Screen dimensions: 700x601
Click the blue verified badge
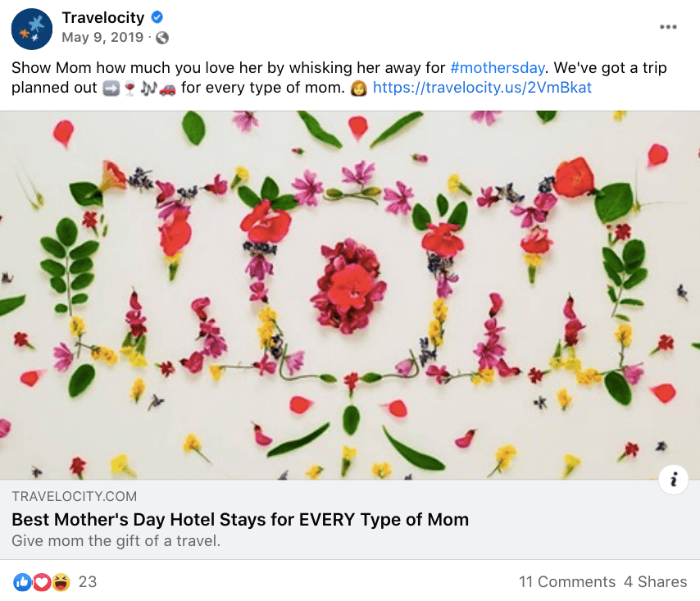[x=157, y=17]
